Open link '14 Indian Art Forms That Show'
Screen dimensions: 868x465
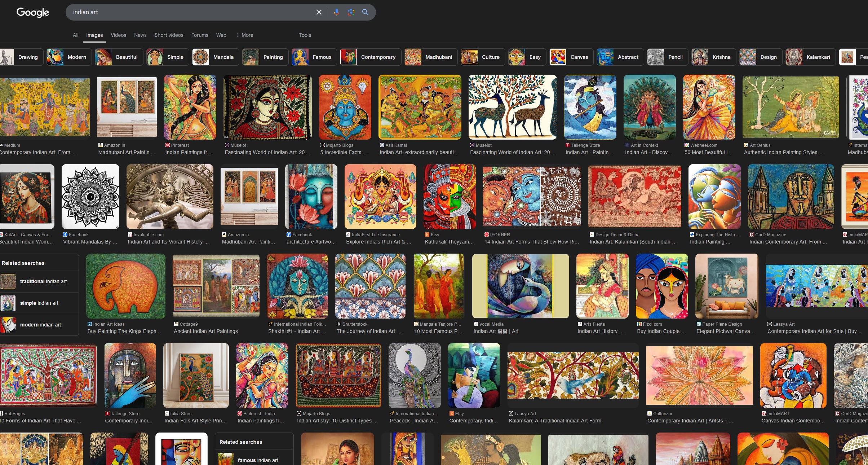(x=531, y=242)
